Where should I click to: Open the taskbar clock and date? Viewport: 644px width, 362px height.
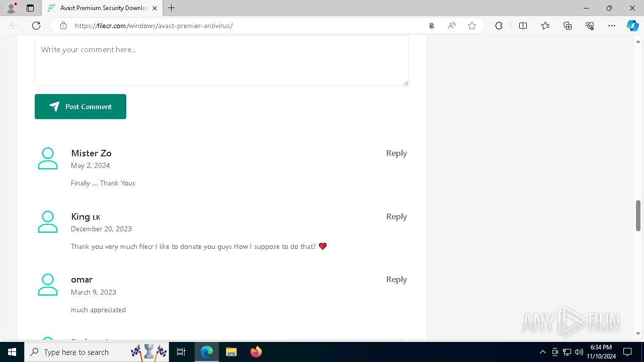click(x=601, y=352)
